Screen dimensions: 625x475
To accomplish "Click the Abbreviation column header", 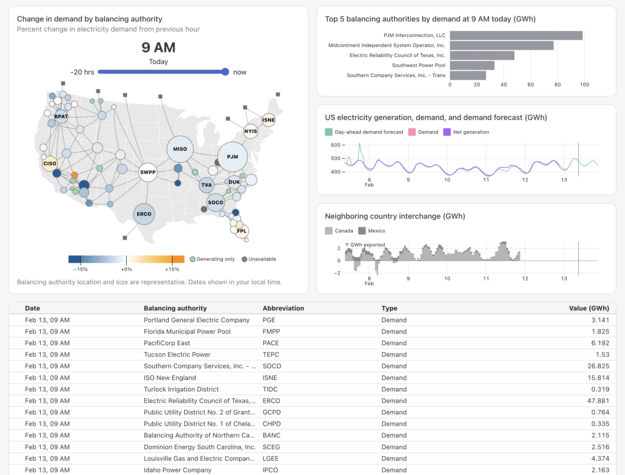I will 283,308.
